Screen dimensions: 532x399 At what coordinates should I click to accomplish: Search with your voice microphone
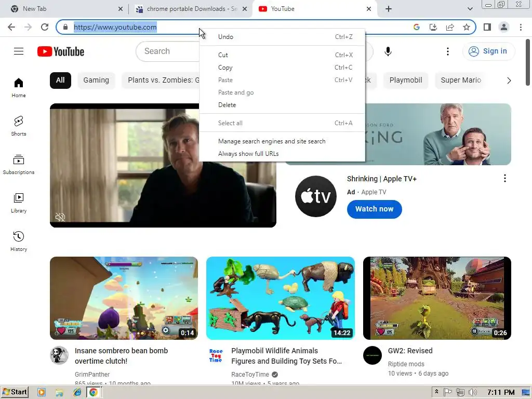(x=388, y=51)
